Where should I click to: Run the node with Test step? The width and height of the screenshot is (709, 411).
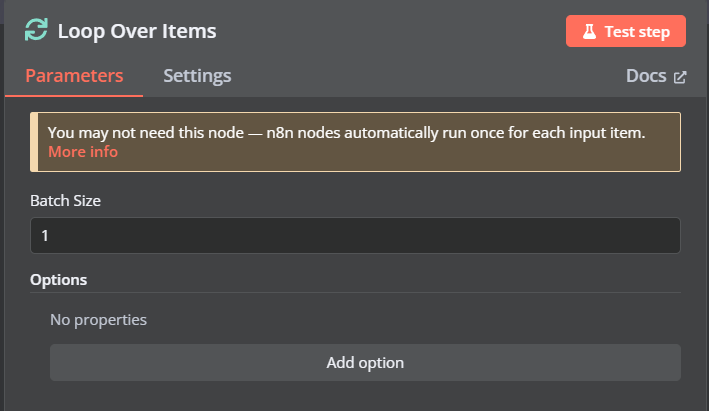pos(626,31)
